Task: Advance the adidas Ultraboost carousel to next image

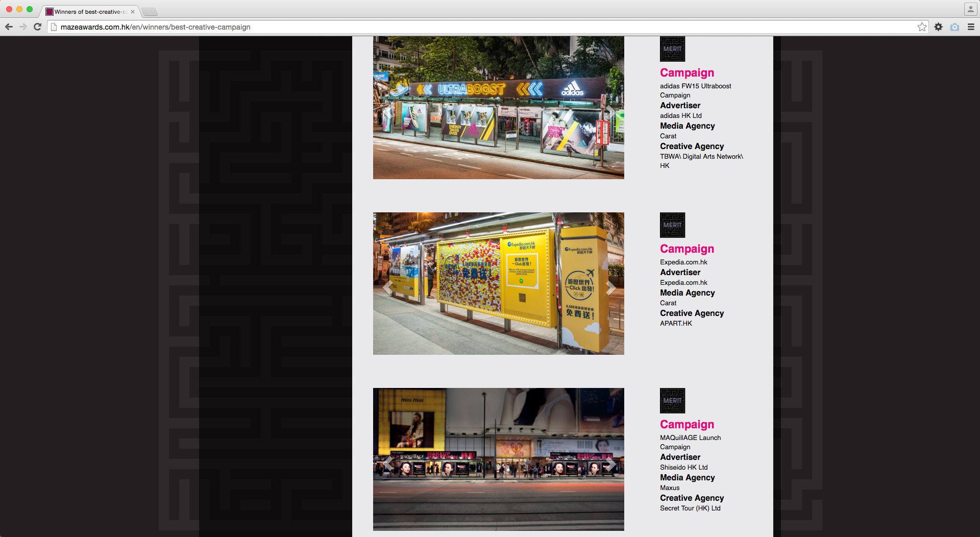Action: (610, 112)
